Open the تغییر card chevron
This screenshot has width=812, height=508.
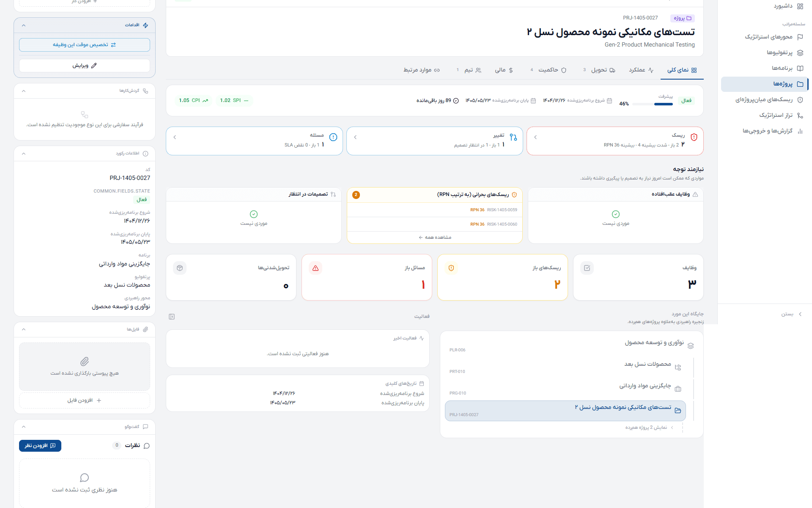point(355,137)
